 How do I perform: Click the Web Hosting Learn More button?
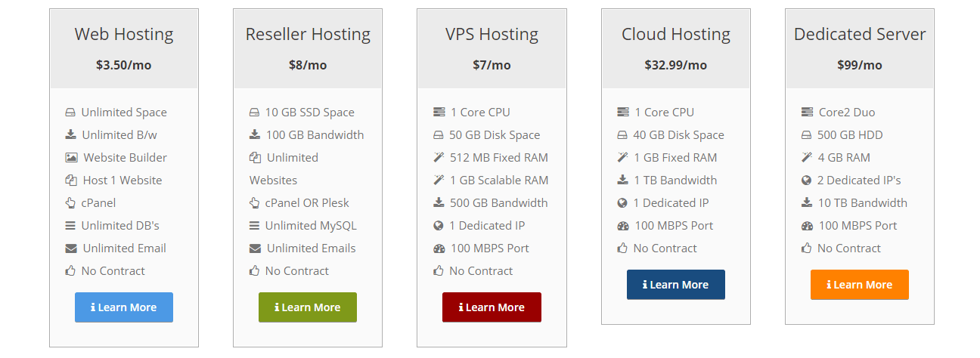coord(124,307)
